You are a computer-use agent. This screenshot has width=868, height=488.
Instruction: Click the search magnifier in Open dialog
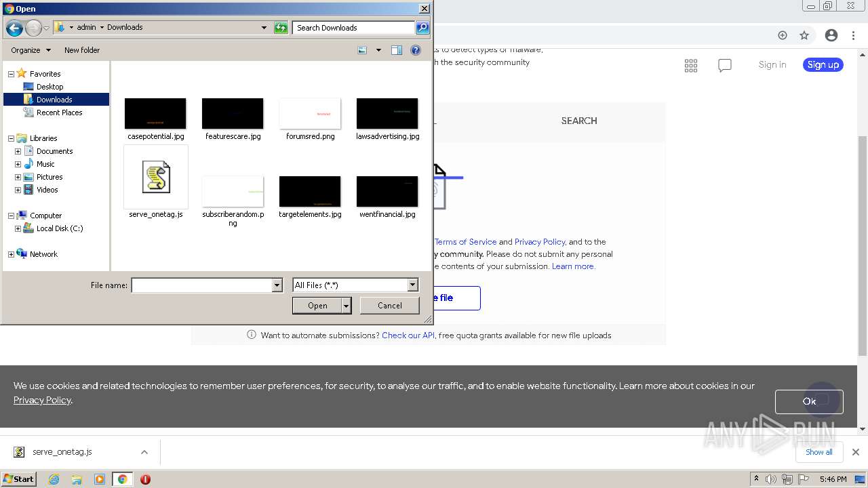pos(422,28)
